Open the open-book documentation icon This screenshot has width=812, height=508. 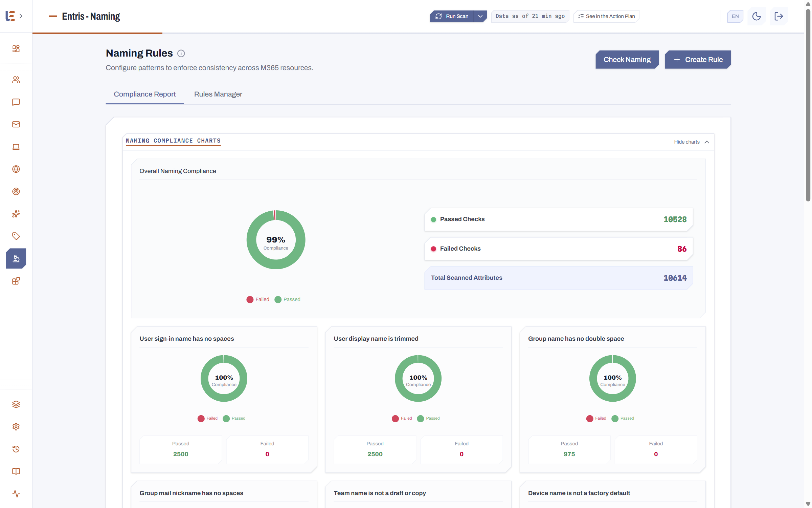click(16, 471)
